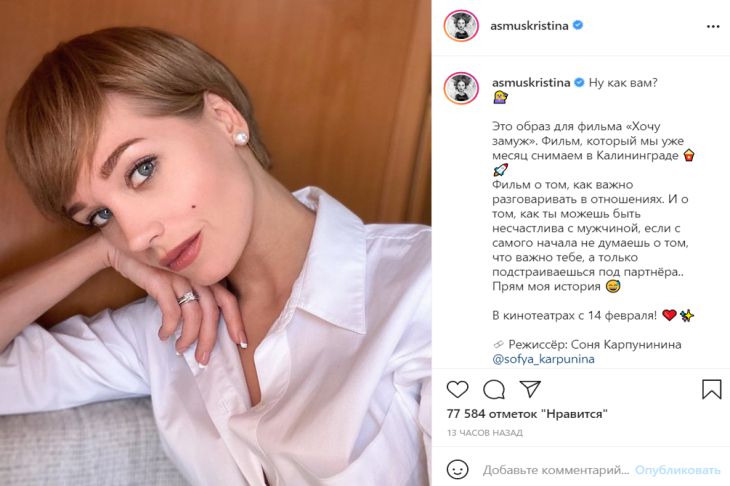
Task: Open the 13 часов назад timestamp
Action: pos(485,433)
